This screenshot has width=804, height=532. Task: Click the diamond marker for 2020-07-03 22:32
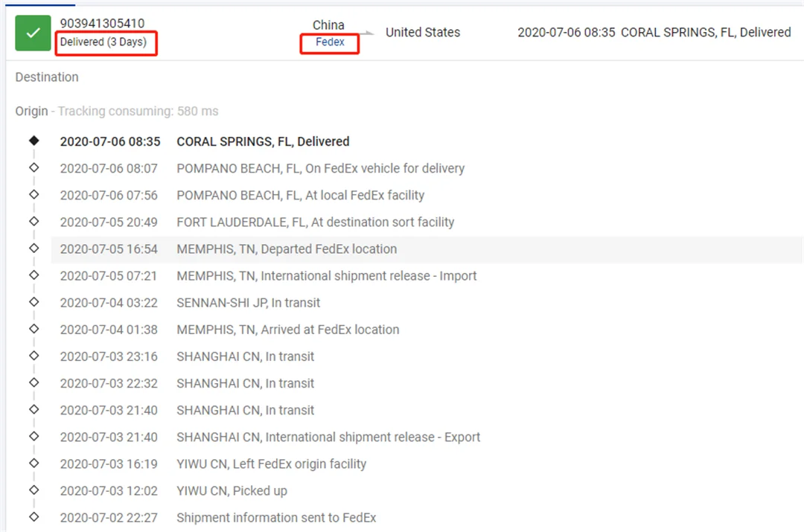tap(33, 382)
